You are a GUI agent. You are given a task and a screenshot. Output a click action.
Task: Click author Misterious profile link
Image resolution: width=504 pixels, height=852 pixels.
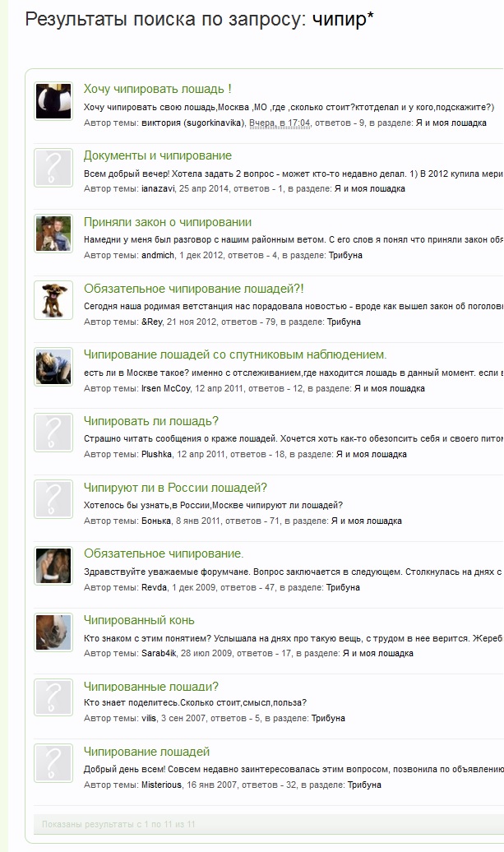pos(161,785)
